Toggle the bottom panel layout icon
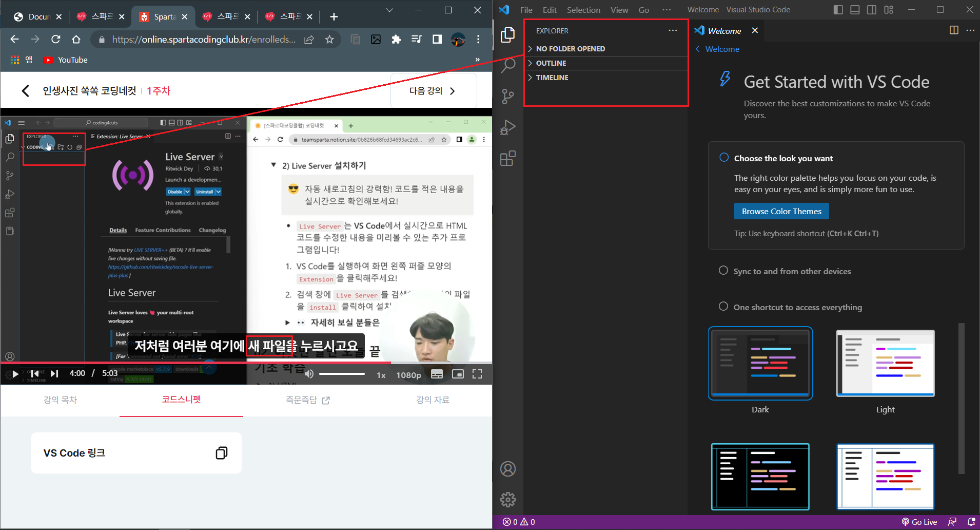 tap(855, 10)
